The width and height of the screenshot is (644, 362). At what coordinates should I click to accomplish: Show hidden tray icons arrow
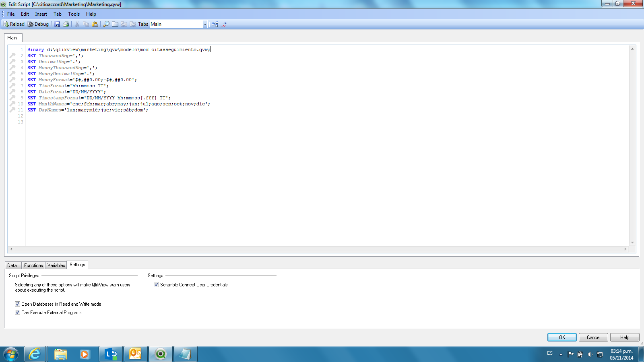(561, 354)
